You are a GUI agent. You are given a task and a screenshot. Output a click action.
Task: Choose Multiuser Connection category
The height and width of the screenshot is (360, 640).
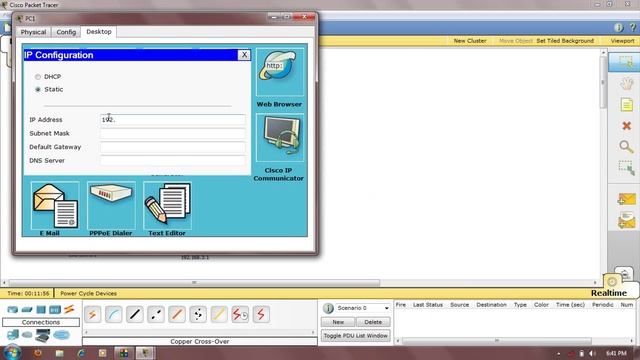[x=61, y=335]
